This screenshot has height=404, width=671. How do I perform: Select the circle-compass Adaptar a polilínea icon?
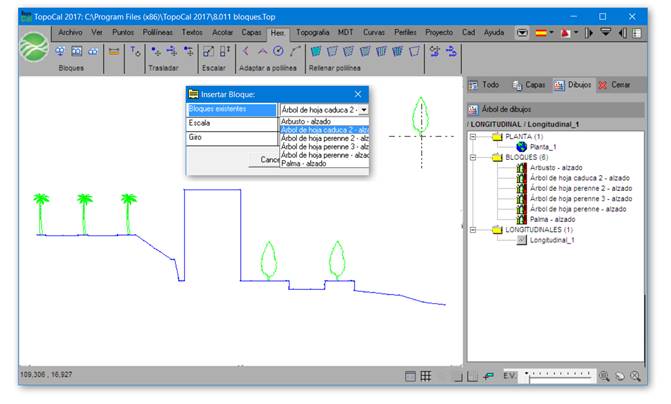[x=278, y=51]
